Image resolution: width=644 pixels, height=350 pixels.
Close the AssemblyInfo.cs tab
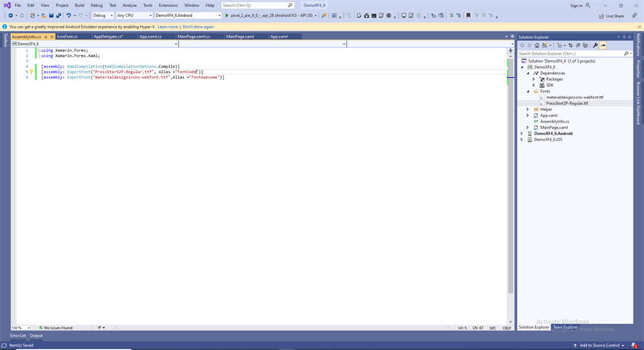[52, 37]
